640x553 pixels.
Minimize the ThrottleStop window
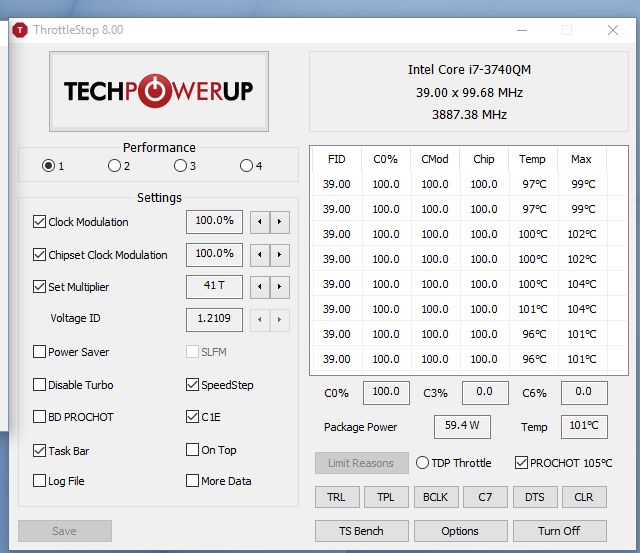(522, 30)
